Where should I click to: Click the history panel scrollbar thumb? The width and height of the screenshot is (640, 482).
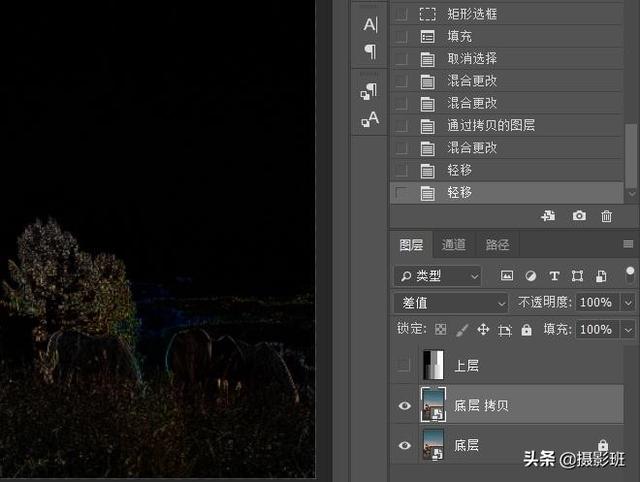[631, 155]
